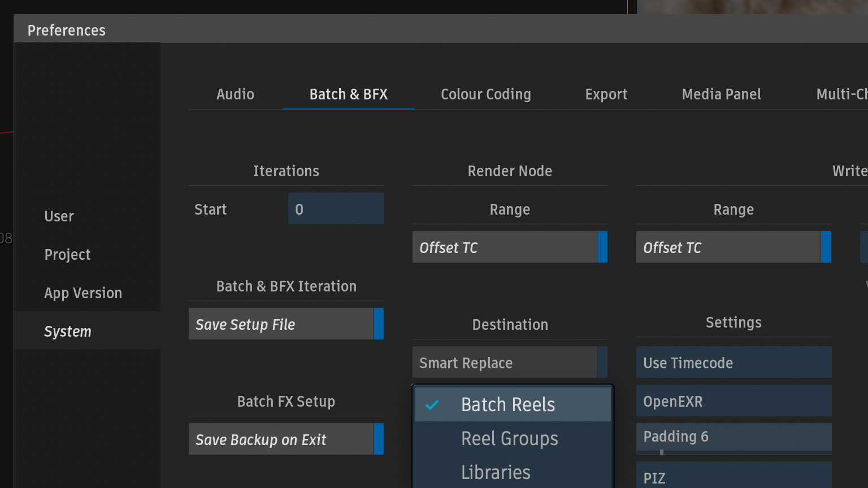
Task: Go to the Export tab
Action: pos(606,94)
